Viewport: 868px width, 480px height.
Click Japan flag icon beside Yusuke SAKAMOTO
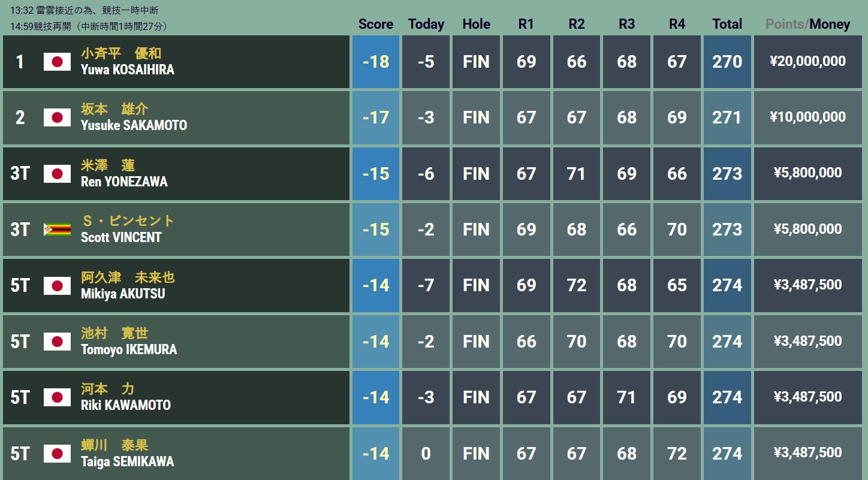pyautogui.click(x=57, y=118)
